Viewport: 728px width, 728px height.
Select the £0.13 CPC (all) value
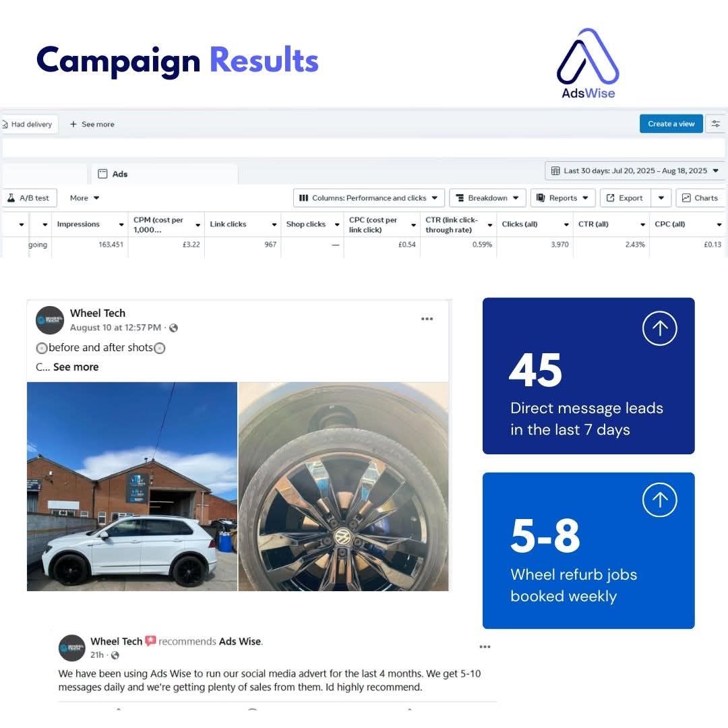point(712,245)
